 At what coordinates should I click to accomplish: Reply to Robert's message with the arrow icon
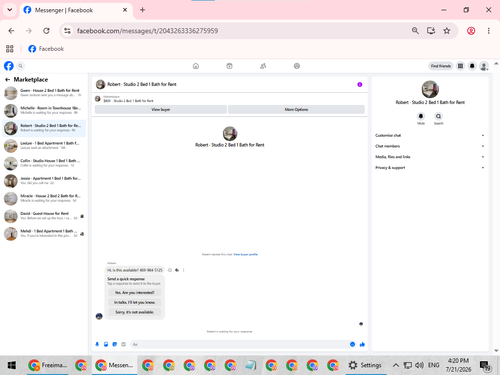[177, 270]
